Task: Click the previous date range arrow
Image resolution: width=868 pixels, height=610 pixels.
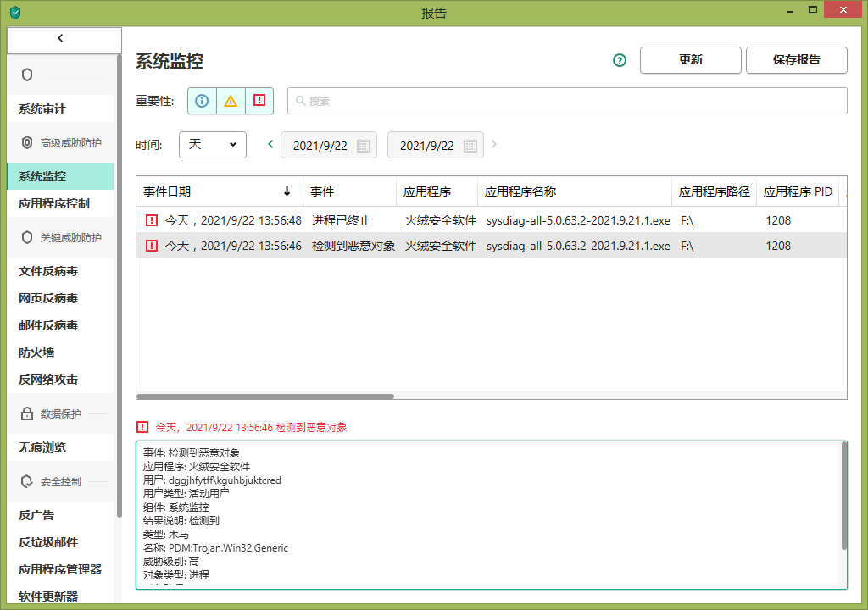Action: point(269,144)
